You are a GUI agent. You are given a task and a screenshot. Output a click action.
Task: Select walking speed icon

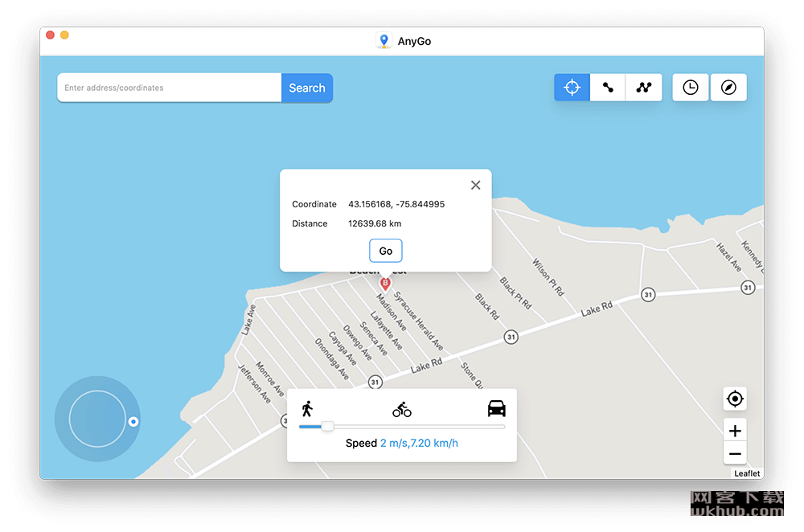point(307,409)
